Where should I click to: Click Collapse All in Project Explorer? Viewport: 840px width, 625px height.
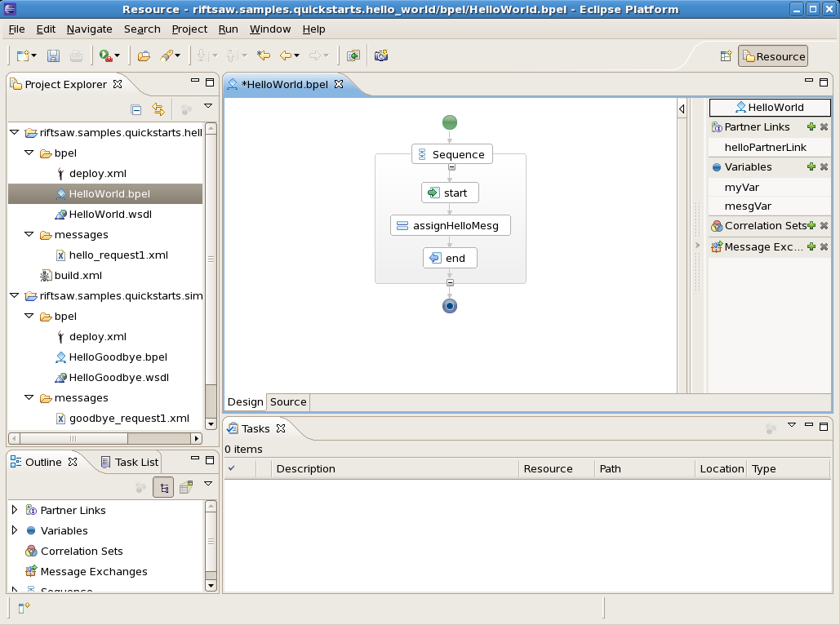(x=136, y=110)
